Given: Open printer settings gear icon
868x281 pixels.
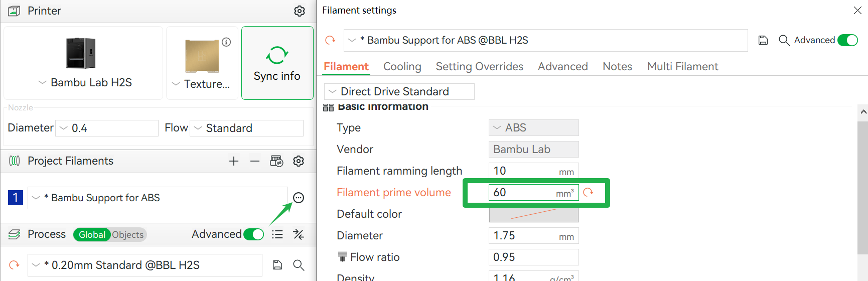Looking at the screenshot, I should click(x=300, y=11).
